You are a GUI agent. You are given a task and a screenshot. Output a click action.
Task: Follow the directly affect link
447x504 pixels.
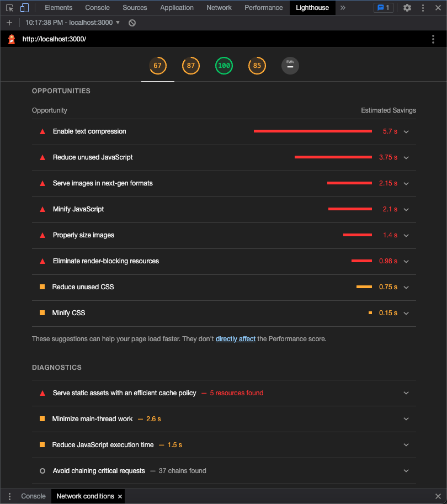click(236, 339)
